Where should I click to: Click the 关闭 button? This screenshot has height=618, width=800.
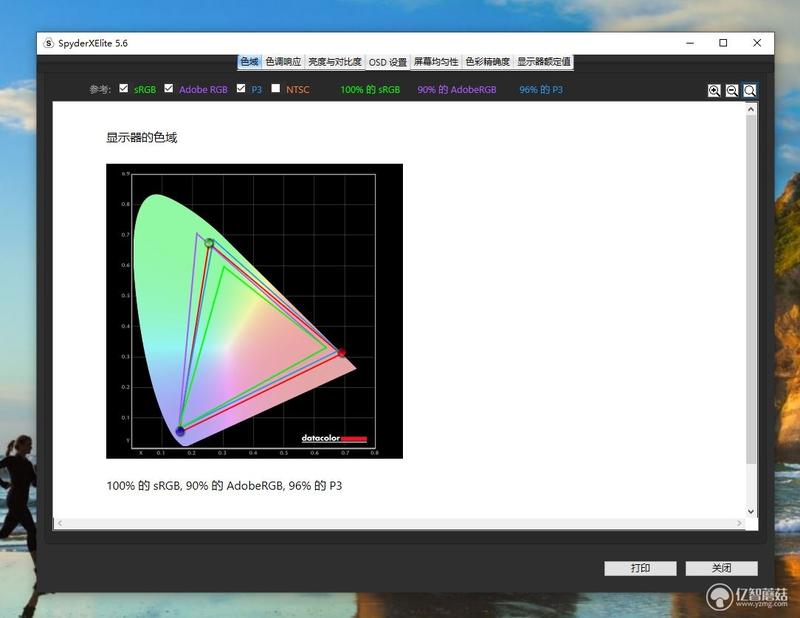click(x=721, y=568)
